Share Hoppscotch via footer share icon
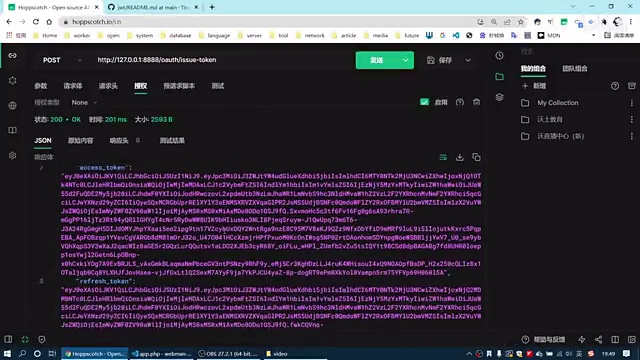This screenshot has height=360, width=640. 598,339
